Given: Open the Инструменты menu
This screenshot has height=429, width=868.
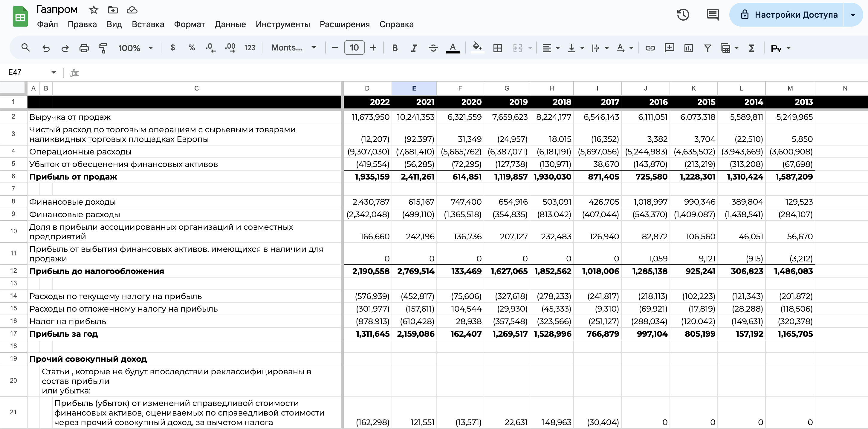Looking at the screenshot, I should 283,24.
